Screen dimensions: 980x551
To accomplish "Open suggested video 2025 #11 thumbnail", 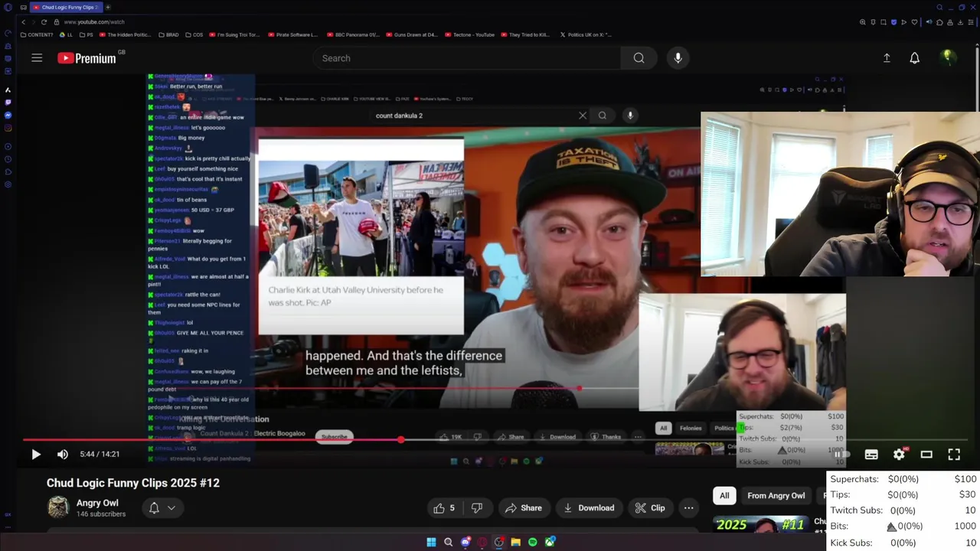I will coord(760,525).
